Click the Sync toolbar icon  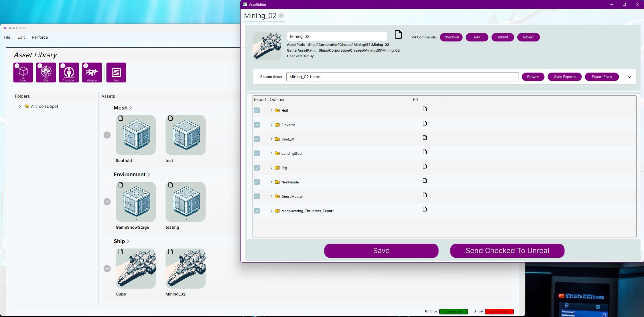116,72
